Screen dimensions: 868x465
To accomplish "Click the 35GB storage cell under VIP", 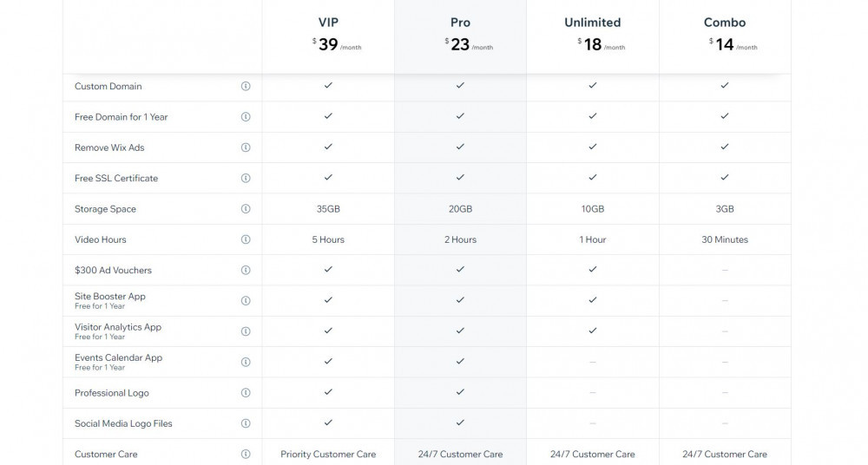I will [x=328, y=209].
